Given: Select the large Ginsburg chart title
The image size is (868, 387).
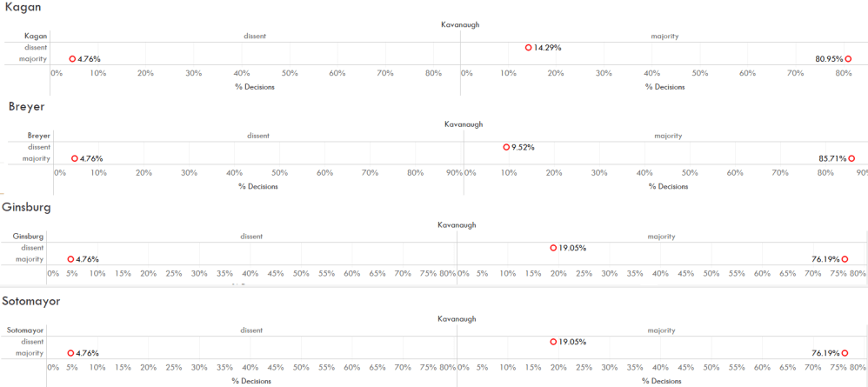Looking at the screenshot, I should pyautogui.click(x=26, y=208).
